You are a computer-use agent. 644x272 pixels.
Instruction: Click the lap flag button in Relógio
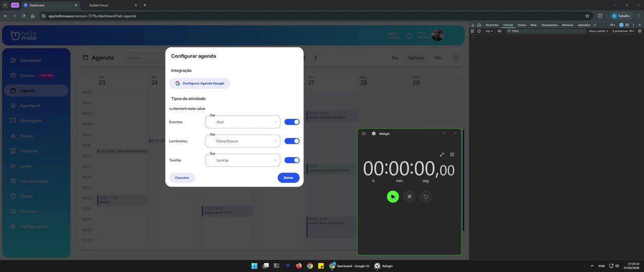tap(410, 196)
